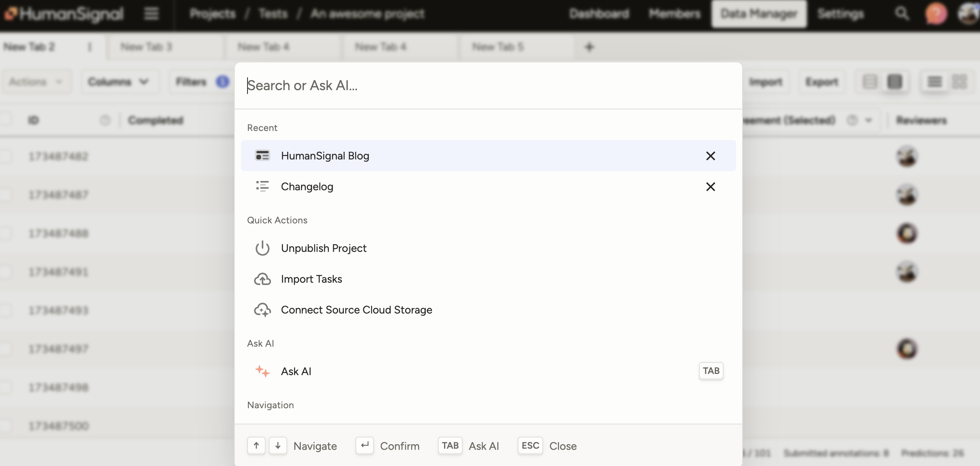The width and height of the screenshot is (980, 466).
Task: Switch to the Data Manager section
Action: (759, 14)
